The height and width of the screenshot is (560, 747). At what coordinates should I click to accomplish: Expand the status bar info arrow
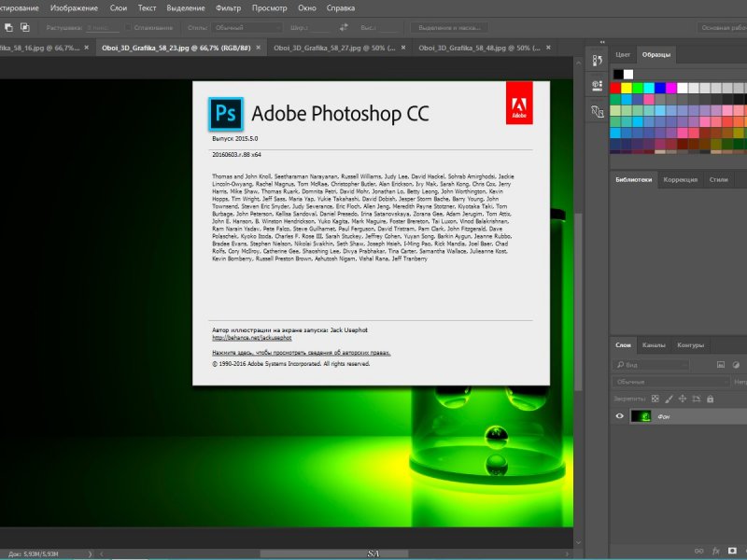(90, 553)
